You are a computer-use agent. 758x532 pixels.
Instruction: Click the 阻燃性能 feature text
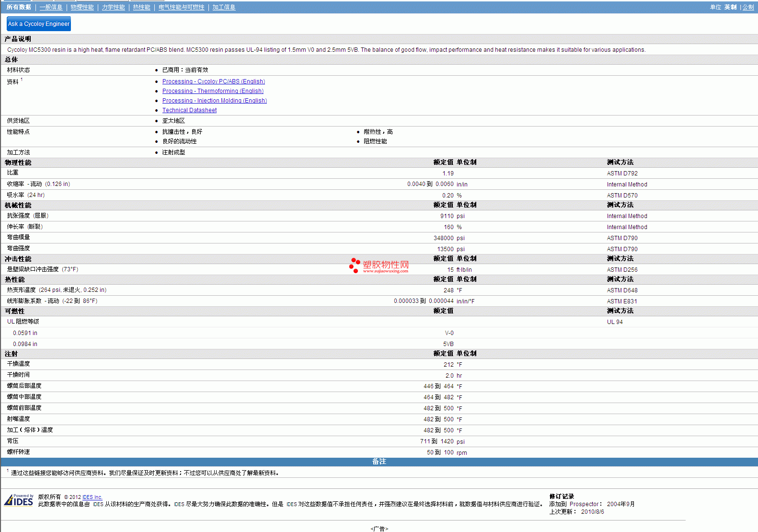[375, 141]
